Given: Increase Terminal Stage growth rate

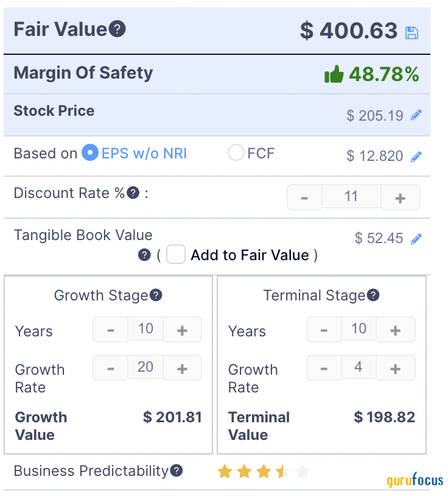Looking at the screenshot, I should 396,368.
